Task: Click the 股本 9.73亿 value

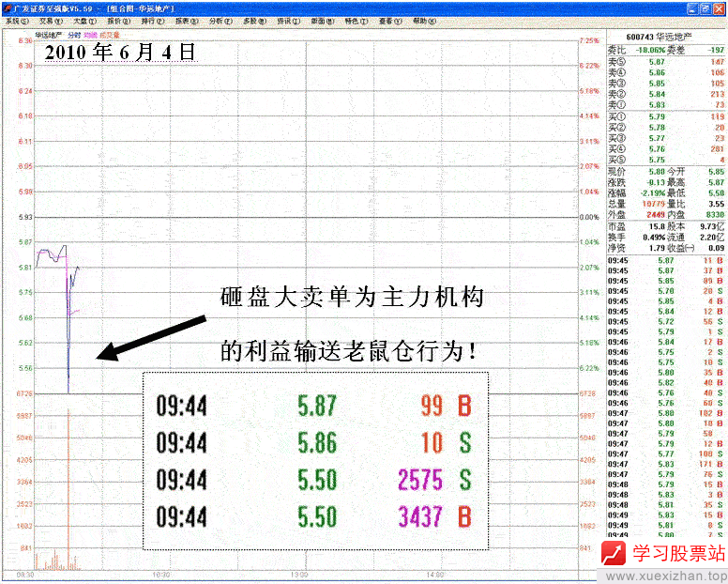Action: 713,226
